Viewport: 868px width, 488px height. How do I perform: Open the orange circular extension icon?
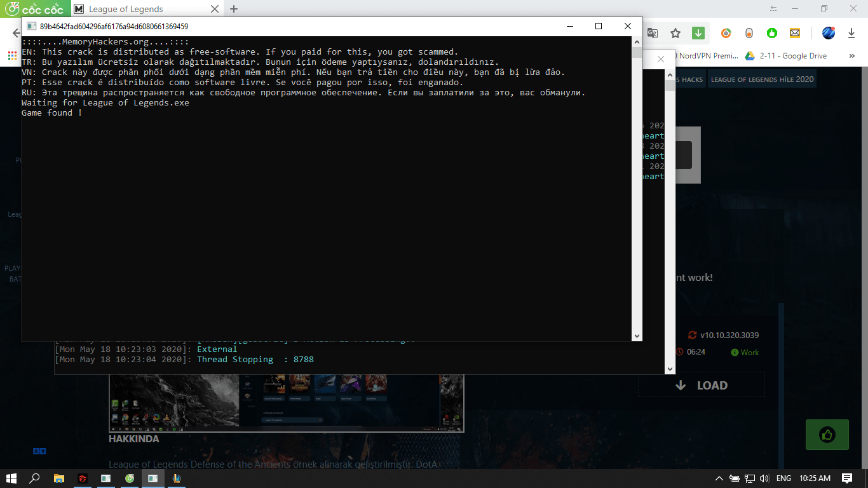click(726, 33)
